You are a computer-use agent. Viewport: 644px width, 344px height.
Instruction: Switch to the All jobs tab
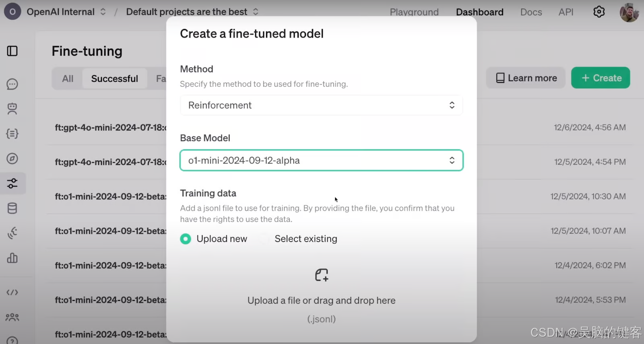pyautogui.click(x=68, y=78)
